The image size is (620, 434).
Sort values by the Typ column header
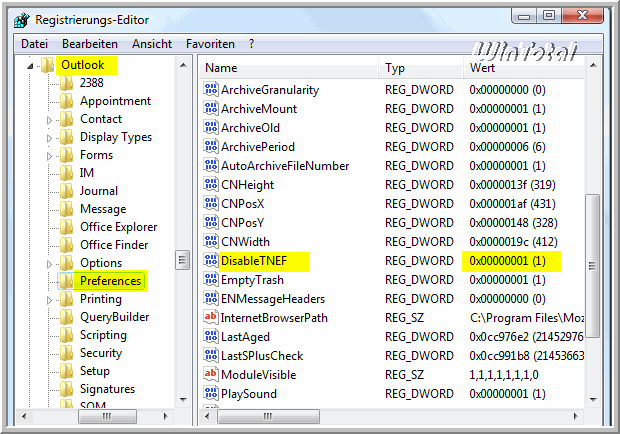pos(420,68)
